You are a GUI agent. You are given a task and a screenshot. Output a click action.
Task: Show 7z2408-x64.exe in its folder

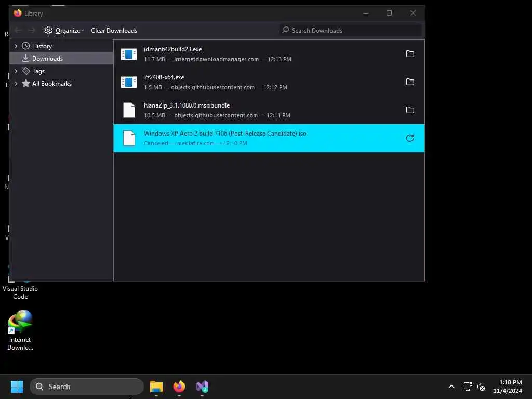coord(410,82)
